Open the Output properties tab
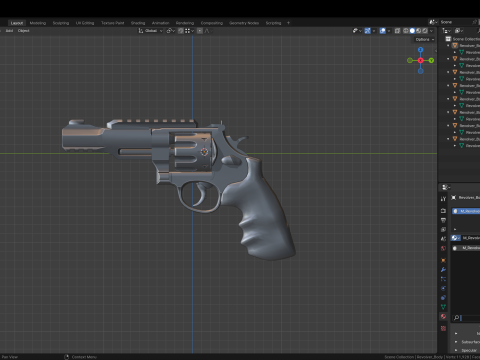 [443, 220]
